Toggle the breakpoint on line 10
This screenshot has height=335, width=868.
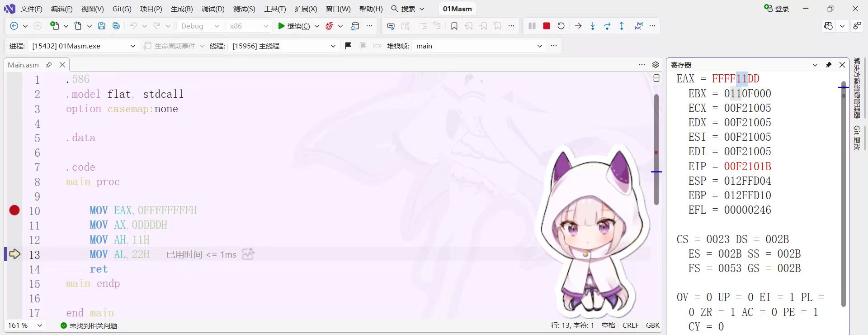click(14, 210)
